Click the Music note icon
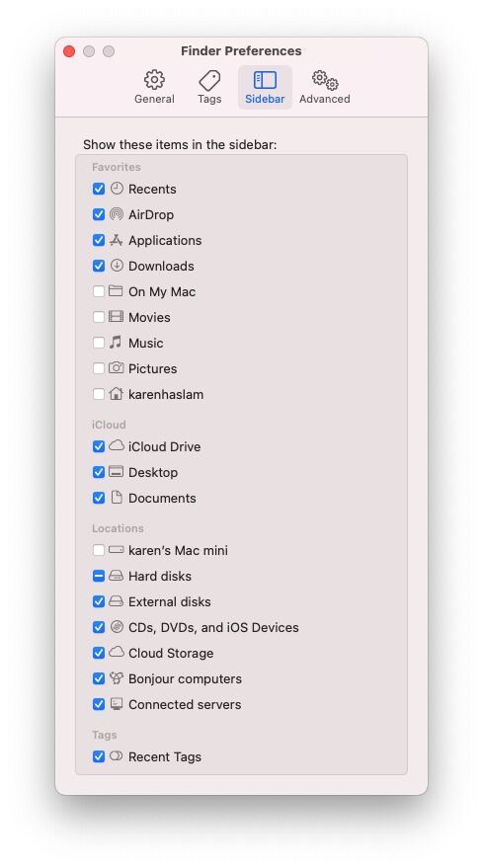The height and width of the screenshot is (868, 483). click(116, 342)
